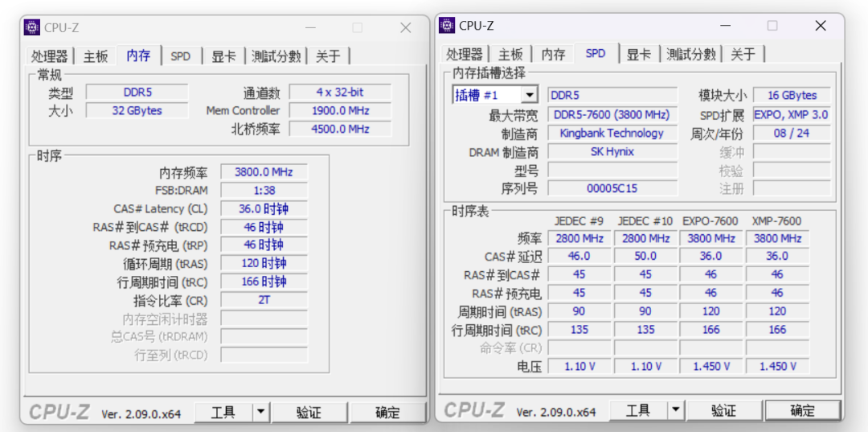Open 工具 dropdown arrow in left window
This screenshot has height=432, width=868.
click(261, 413)
